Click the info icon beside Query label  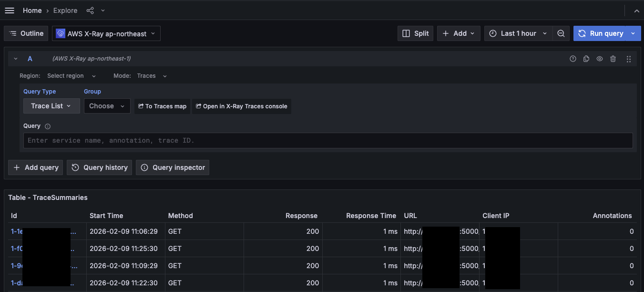pos(48,126)
